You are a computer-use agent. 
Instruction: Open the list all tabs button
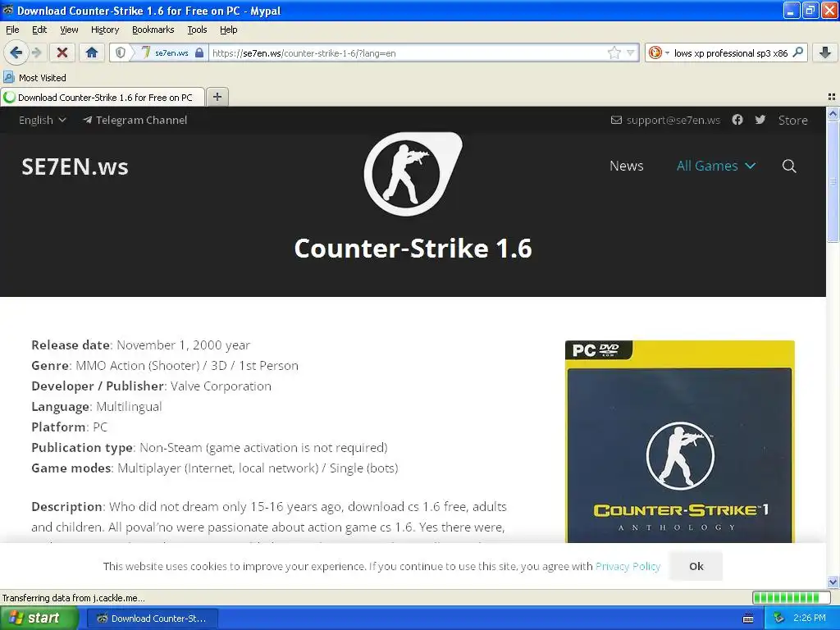pyautogui.click(x=832, y=97)
